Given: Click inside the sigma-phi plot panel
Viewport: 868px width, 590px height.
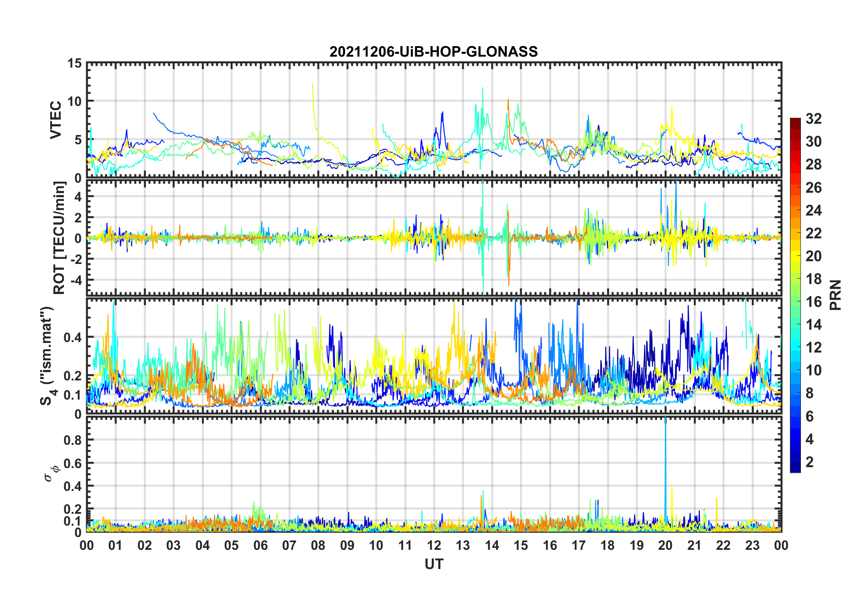Looking at the screenshot, I should (434, 474).
